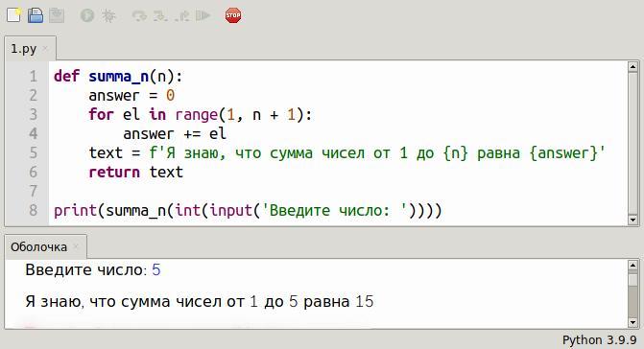Image resolution: width=644 pixels, height=349 pixels.
Task: Click the Step out icon
Action: tap(181, 16)
